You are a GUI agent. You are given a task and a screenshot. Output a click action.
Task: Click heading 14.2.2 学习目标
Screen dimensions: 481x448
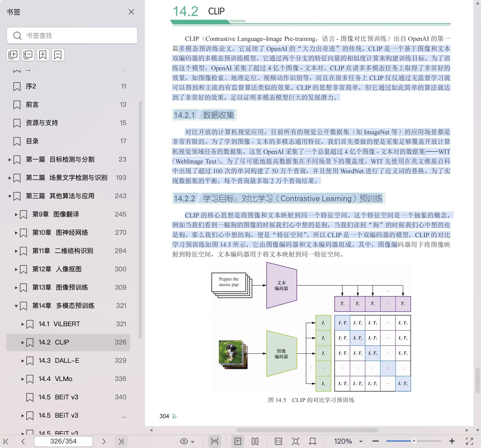point(278,198)
